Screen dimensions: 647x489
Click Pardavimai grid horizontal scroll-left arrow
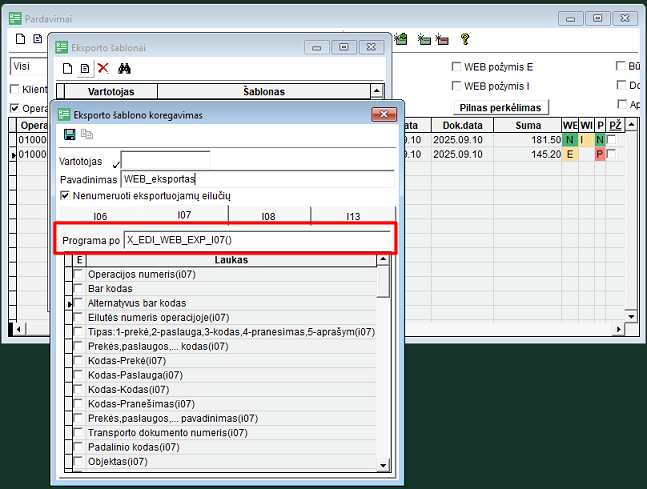[x=19, y=329]
